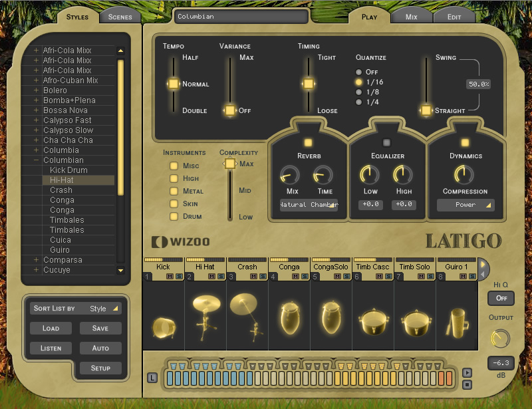Screen dimensions: 532x409
Task: Toggle the Metal instruments checkbox
Action: point(174,191)
